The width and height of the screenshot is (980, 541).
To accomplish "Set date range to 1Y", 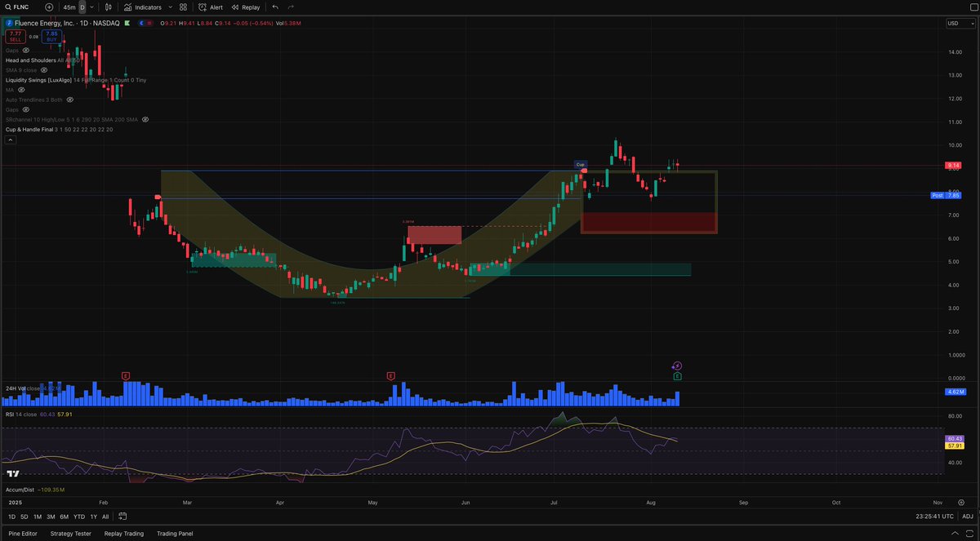I will (92, 517).
